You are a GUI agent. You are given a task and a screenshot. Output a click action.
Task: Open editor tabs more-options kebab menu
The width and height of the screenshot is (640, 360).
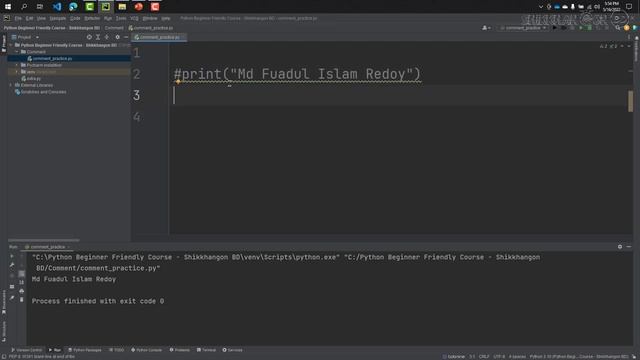(x=629, y=37)
